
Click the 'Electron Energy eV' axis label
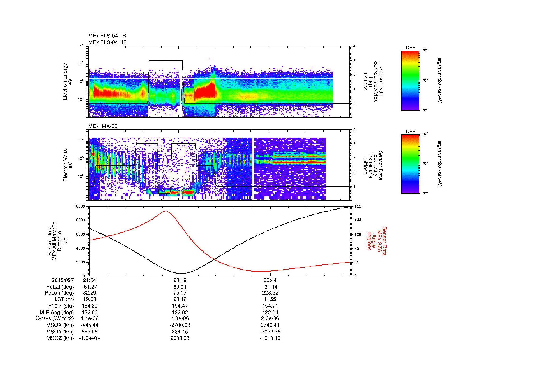click(x=68, y=82)
